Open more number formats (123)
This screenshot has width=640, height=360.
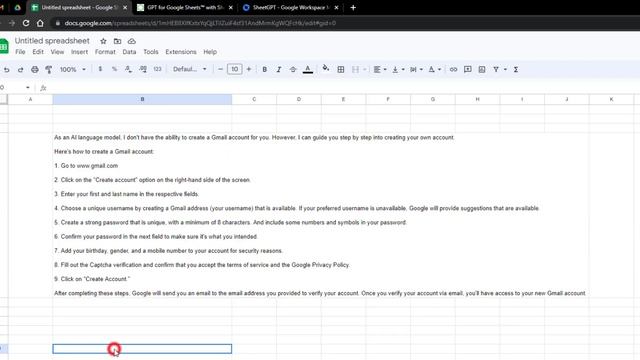point(158,69)
